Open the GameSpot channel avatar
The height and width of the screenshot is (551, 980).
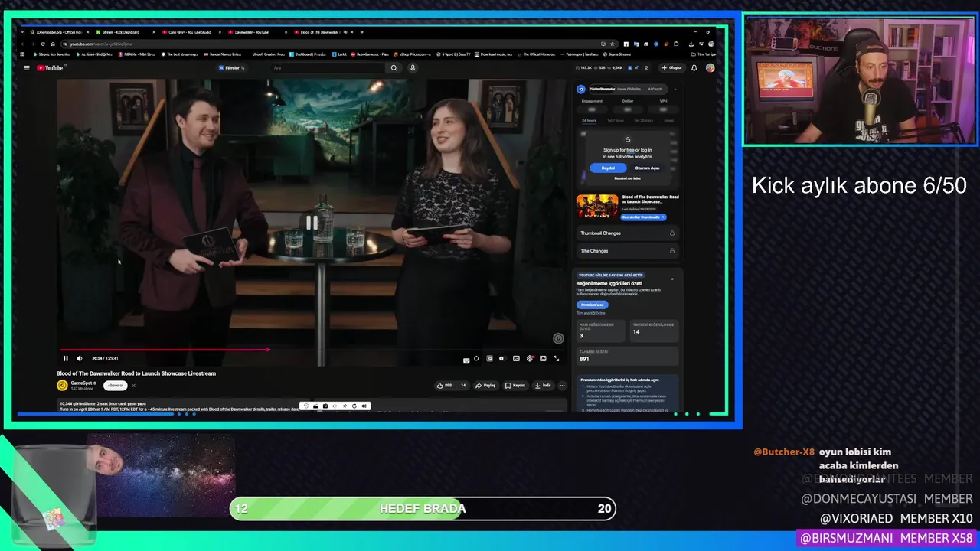[x=63, y=386]
